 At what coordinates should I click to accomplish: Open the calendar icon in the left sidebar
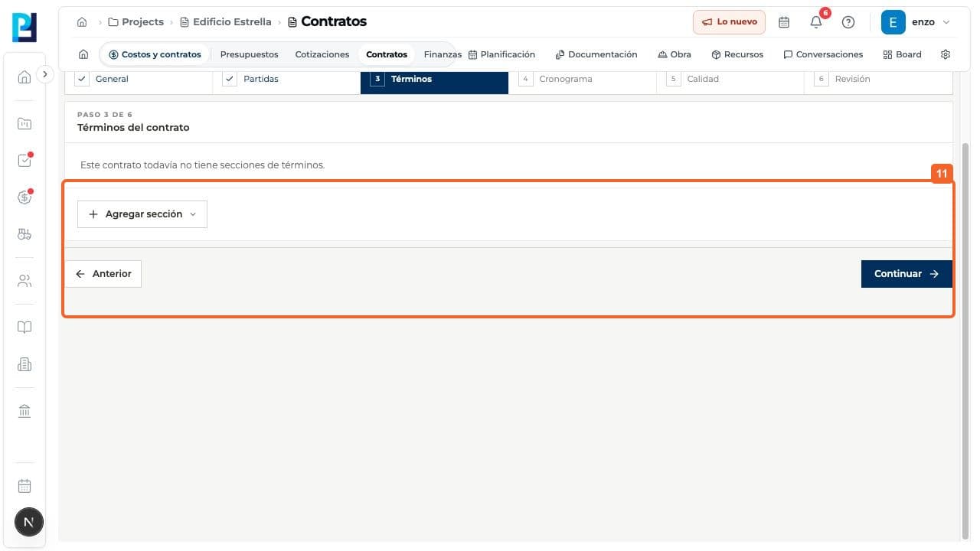(x=24, y=486)
